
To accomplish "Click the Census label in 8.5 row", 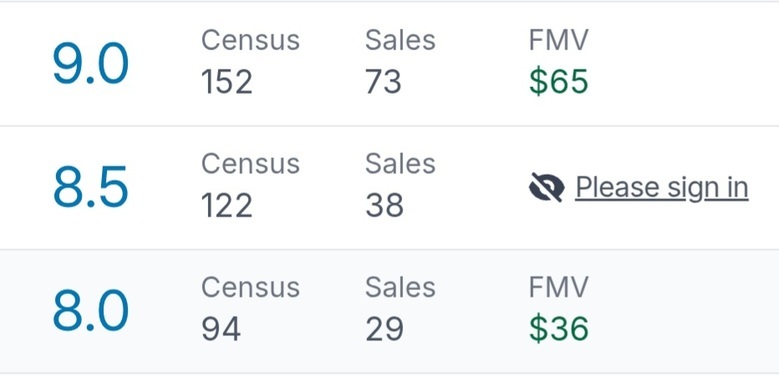I will [250, 163].
